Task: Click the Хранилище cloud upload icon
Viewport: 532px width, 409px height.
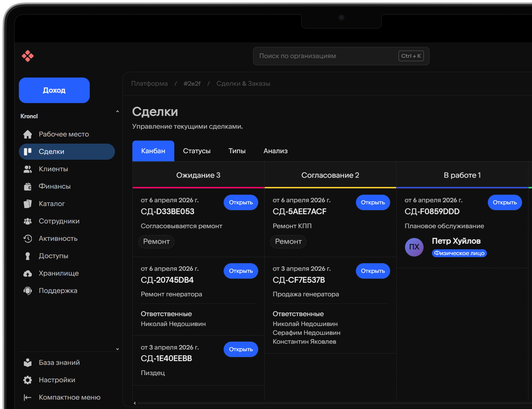Action: pyautogui.click(x=27, y=273)
